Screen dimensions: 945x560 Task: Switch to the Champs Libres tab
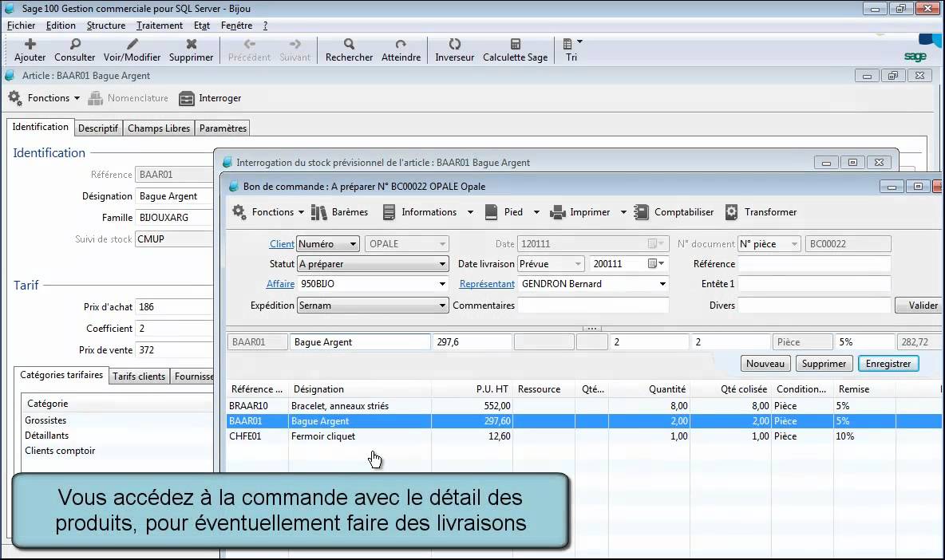[x=159, y=128]
